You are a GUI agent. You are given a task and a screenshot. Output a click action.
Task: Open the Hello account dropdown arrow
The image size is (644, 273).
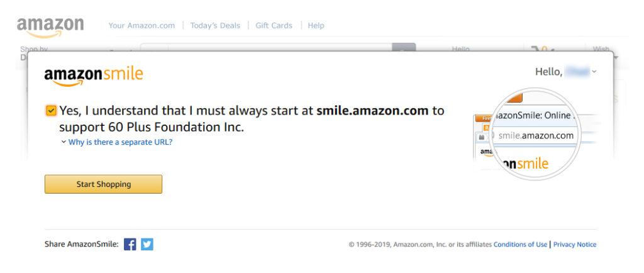(594, 72)
